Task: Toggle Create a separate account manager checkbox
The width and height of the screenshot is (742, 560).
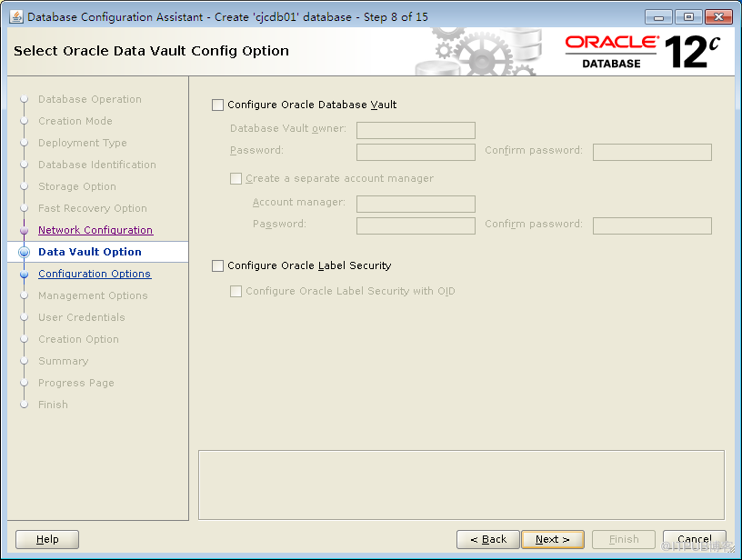Action: point(236,179)
